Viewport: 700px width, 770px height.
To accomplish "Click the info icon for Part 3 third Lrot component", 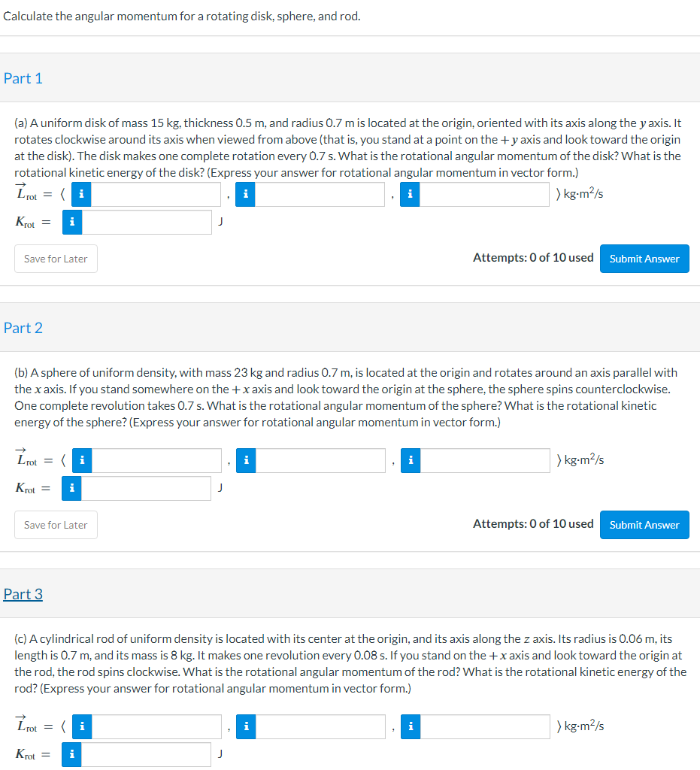I will [x=410, y=726].
